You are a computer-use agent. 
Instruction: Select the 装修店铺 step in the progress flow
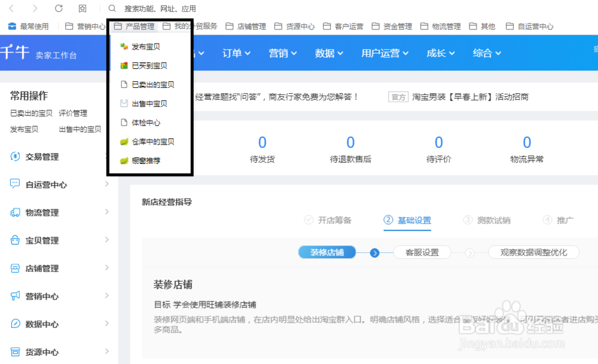[327, 252]
